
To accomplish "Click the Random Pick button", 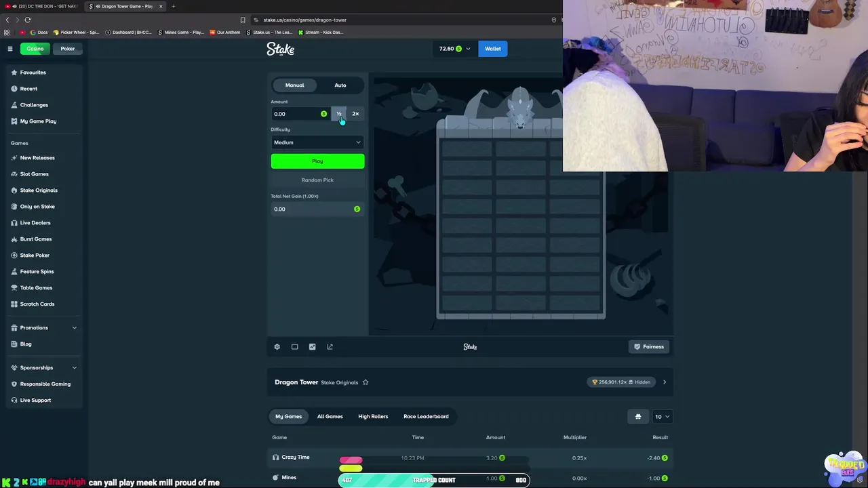I will (317, 180).
